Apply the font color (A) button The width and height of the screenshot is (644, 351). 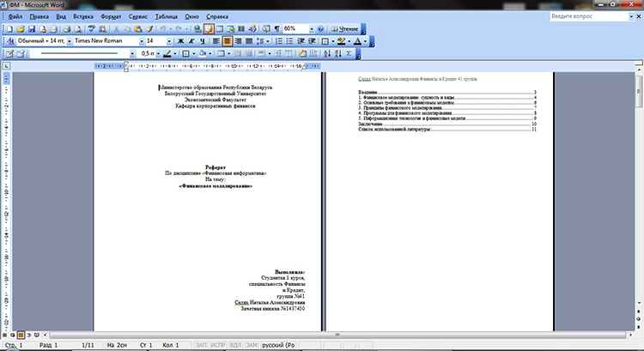358,41
